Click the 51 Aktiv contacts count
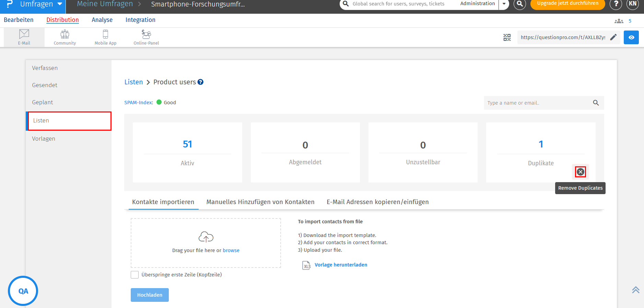This screenshot has height=308, width=644. pos(187,144)
